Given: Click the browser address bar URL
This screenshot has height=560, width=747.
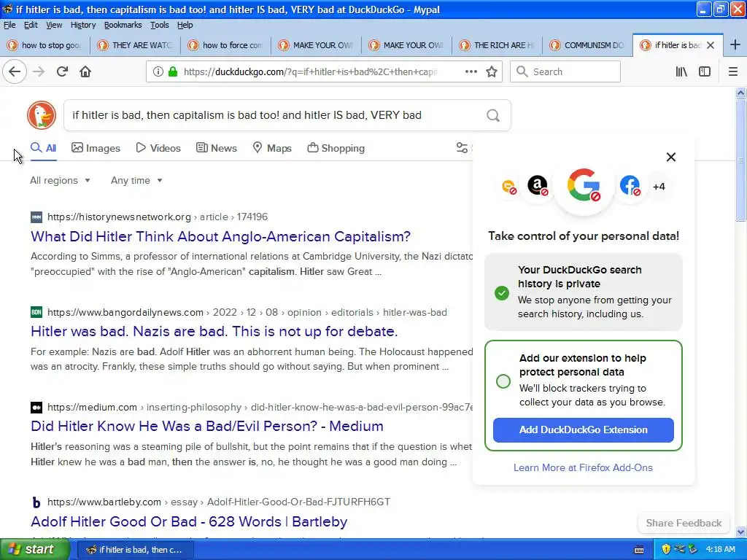Looking at the screenshot, I should point(311,72).
